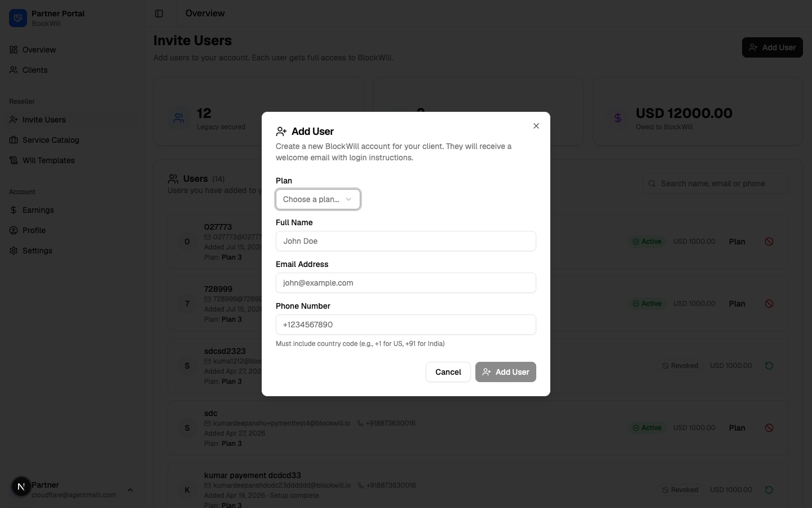Click the search name, email or phone field
The height and width of the screenshot is (508, 812).
click(x=716, y=183)
